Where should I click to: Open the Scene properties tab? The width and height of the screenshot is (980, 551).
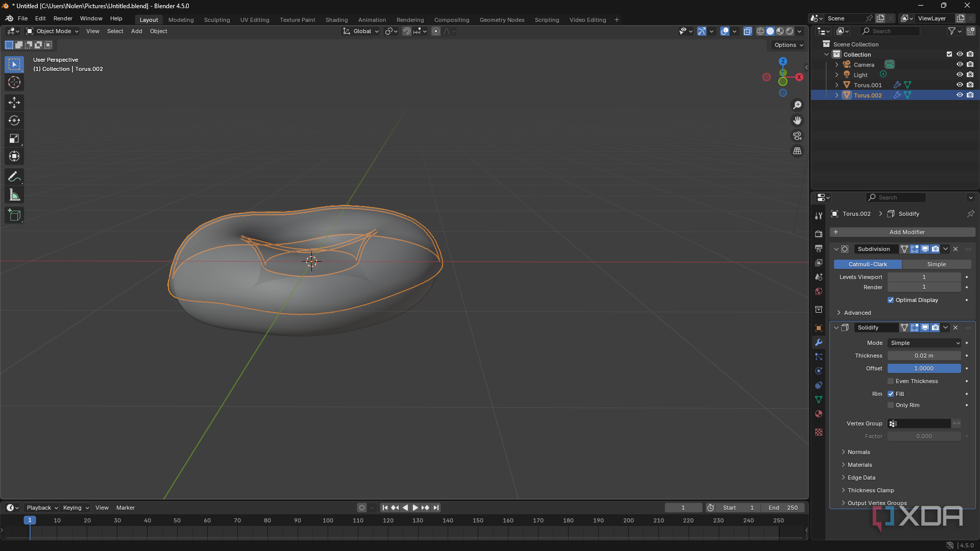tap(819, 277)
